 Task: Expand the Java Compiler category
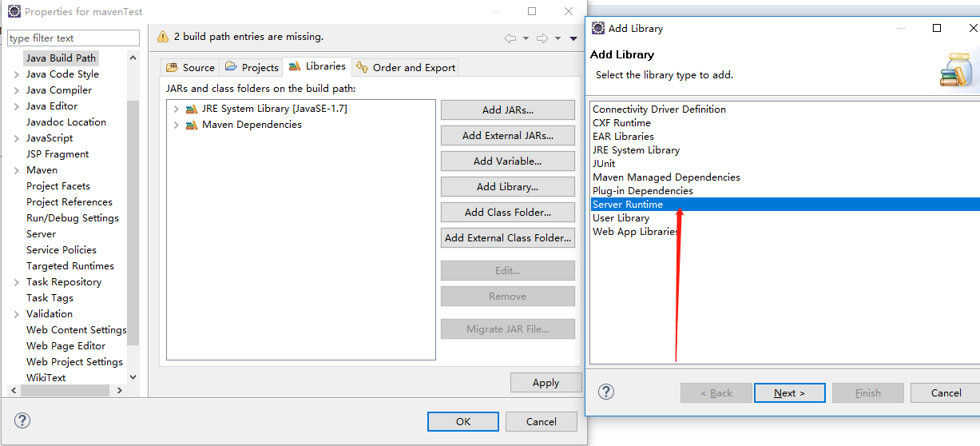coord(16,90)
